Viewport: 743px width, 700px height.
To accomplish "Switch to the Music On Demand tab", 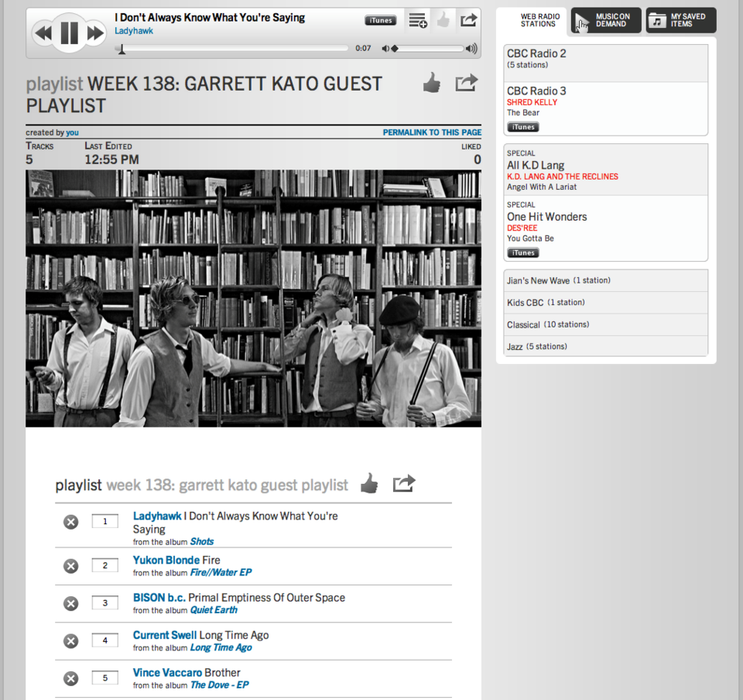I will (x=606, y=20).
